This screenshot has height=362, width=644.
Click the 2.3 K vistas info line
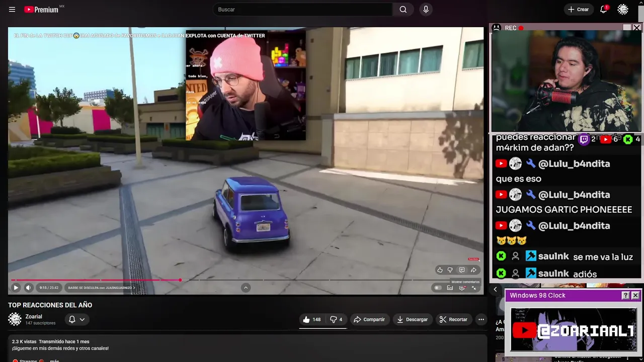click(x=50, y=341)
